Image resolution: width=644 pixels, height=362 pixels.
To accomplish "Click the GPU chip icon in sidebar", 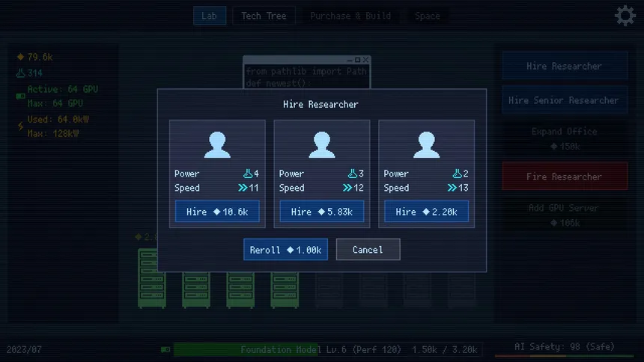I will [20, 96].
